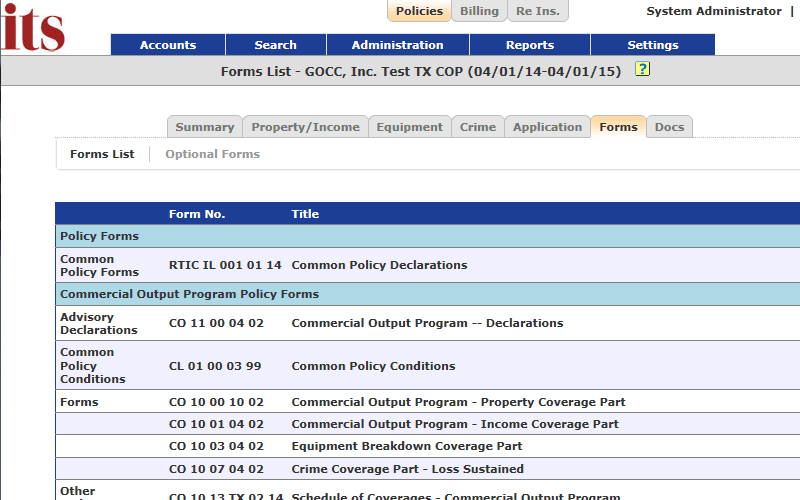The width and height of the screenshot is (800, 500).
Task: Click the Form No. column header
Action: click(x=197, y=214)
